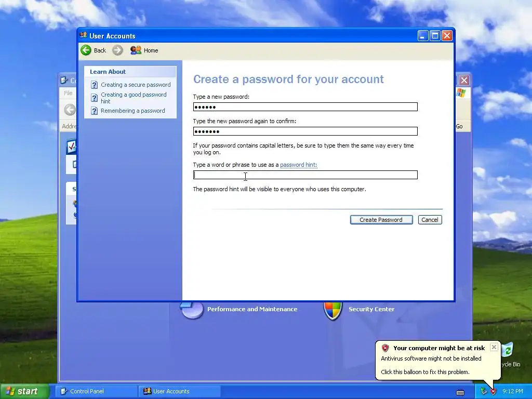Click question mark icon beside Creating a good password hint
Viewport: 532px width, 399px height.
[x=95, y=98]
